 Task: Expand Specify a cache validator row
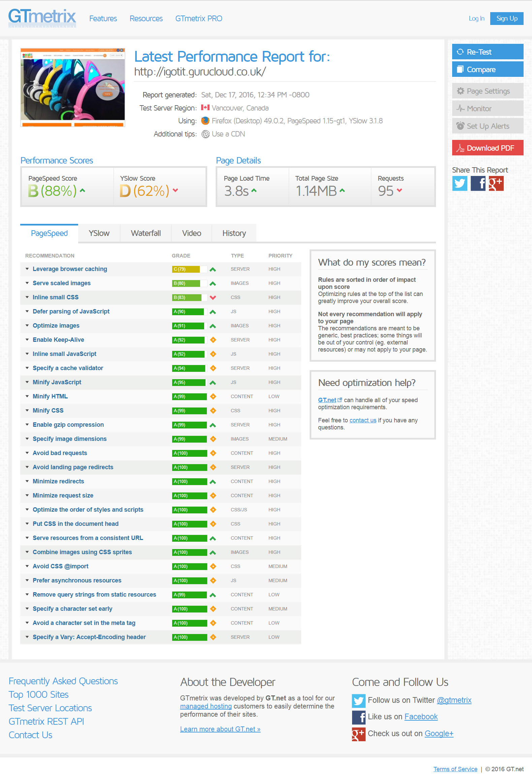click(x=161, y=368)
